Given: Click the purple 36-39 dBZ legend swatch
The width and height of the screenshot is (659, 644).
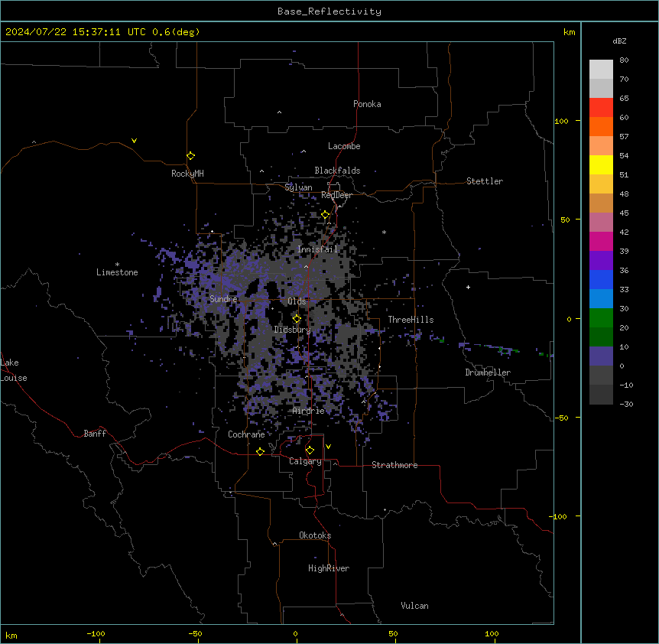Looking at the screenshot, I should click(601, 260).
